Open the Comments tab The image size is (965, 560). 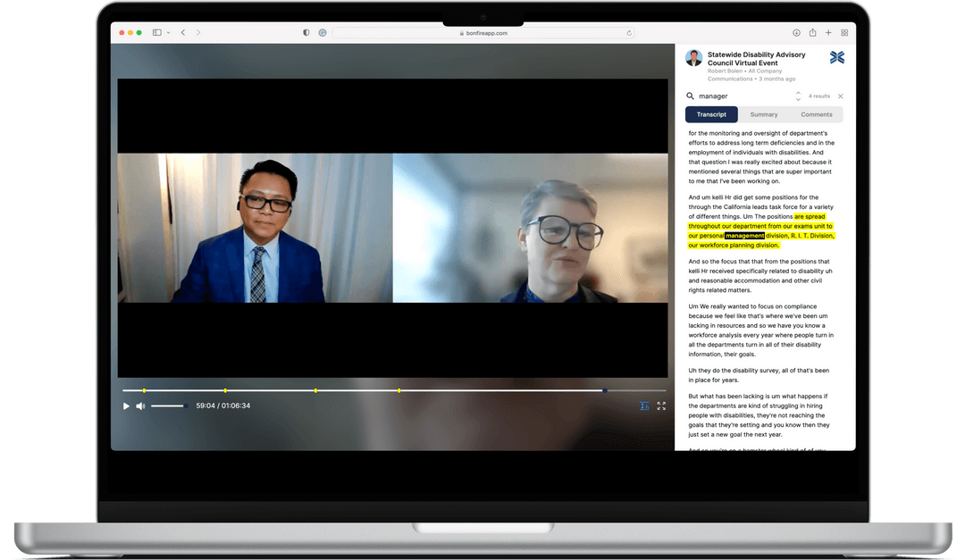(816, 114)
